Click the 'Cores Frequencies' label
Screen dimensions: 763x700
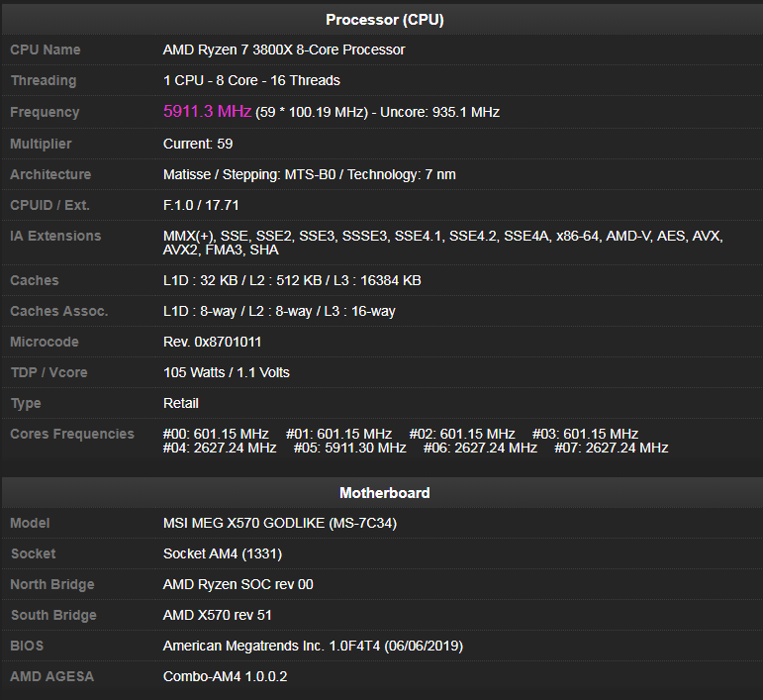72,434
